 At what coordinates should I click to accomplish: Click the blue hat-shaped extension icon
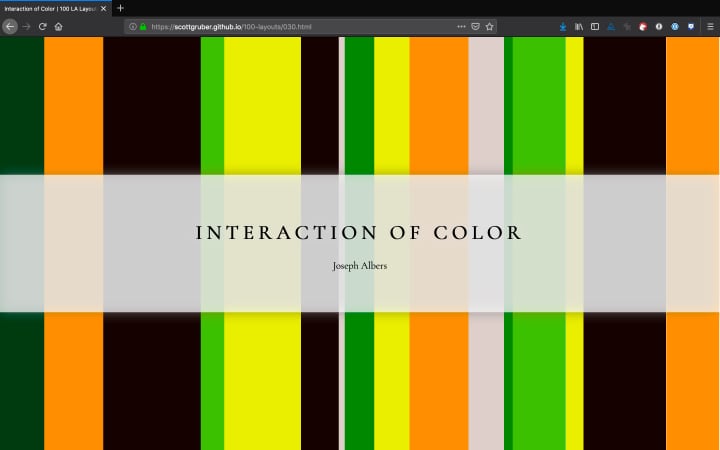pyautogui.click(x=611, y=27)
